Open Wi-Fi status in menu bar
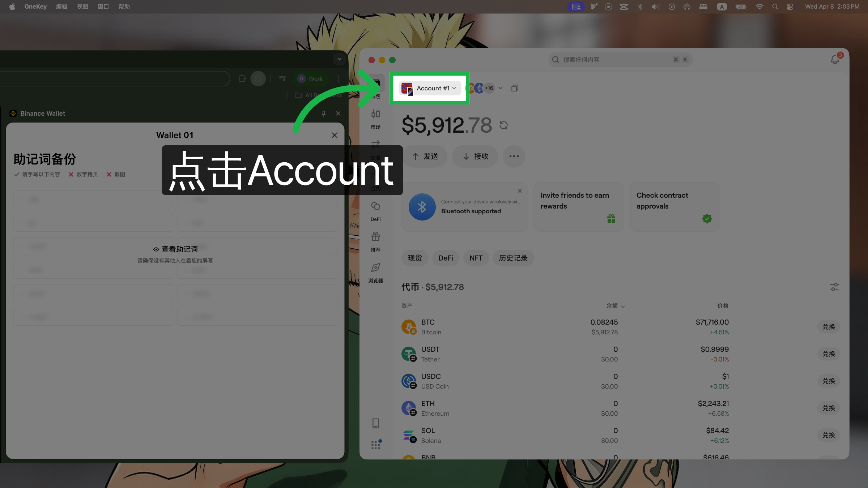 pos(759,7)
